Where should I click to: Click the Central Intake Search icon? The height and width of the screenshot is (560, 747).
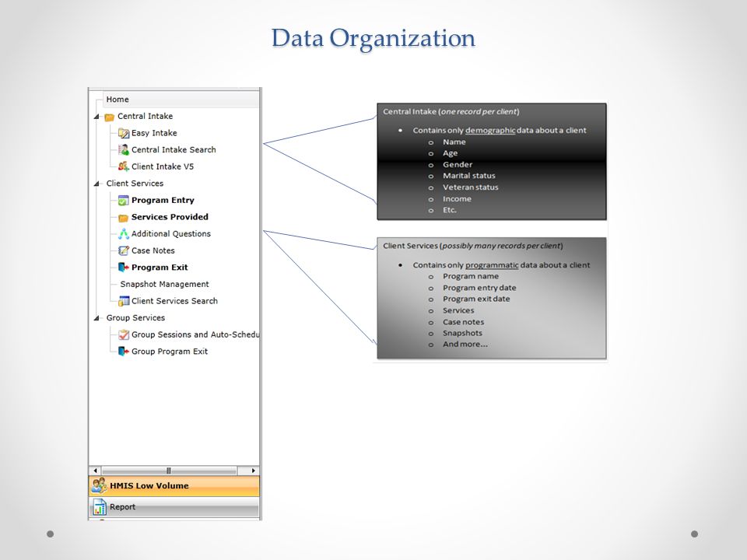click(x=124, y=149)
